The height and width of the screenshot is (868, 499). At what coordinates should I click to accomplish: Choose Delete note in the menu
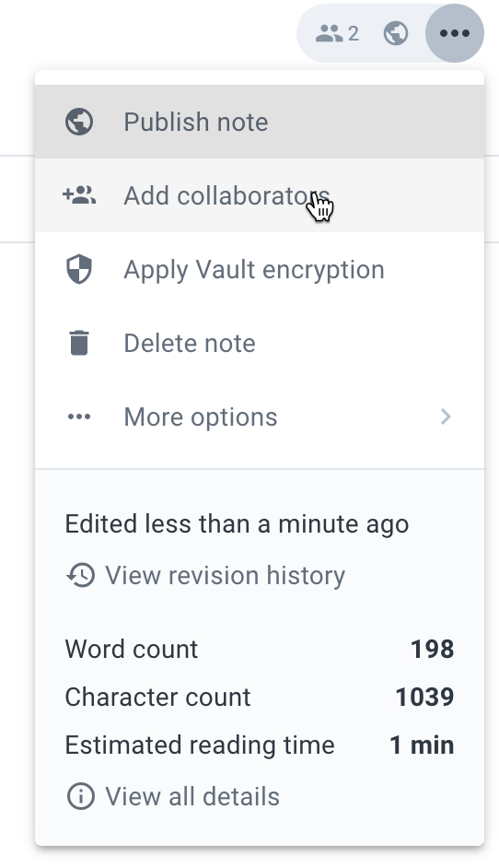pos(260,343)
